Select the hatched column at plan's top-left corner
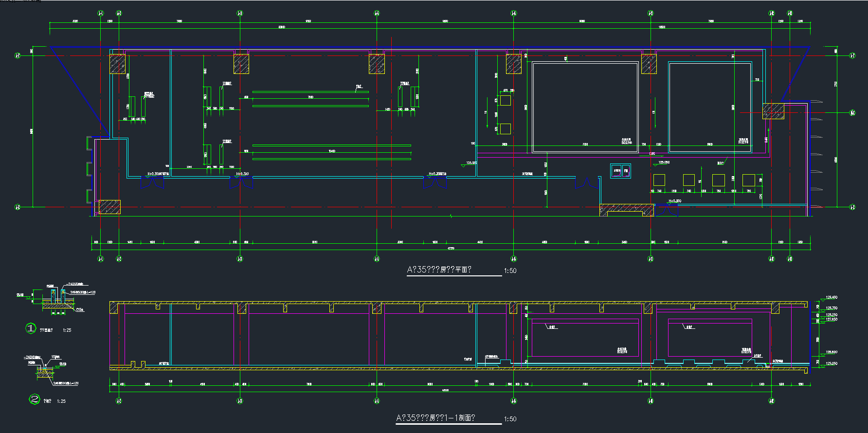The image size is (868, 433). click(117, 64)
